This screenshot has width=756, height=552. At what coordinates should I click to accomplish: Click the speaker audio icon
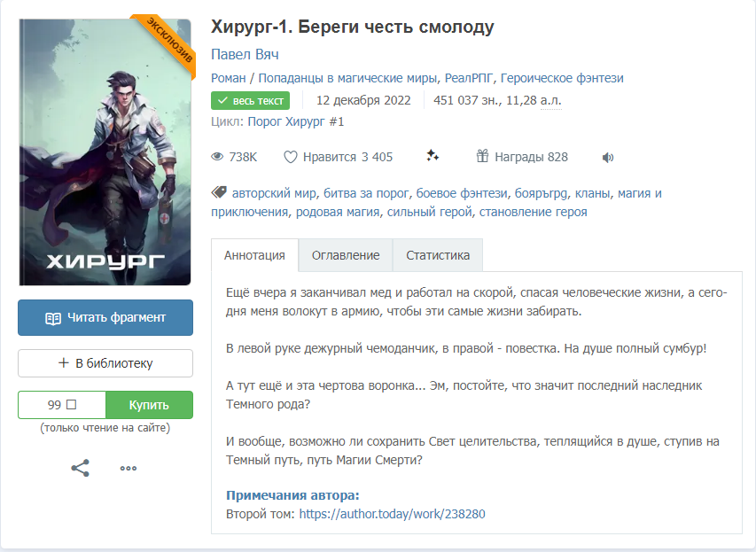(607, 157)
